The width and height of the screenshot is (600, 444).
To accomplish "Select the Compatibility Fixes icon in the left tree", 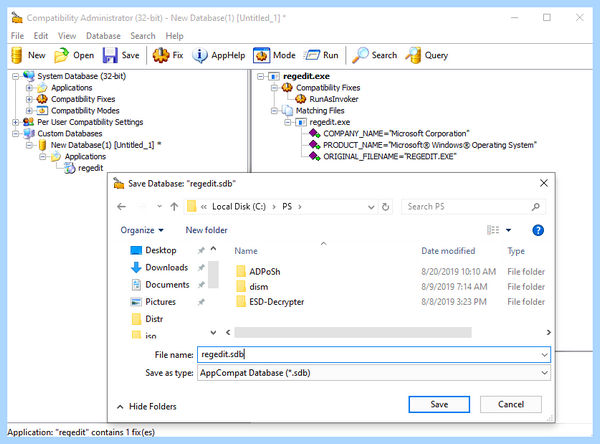I will (x=42, y=99).
